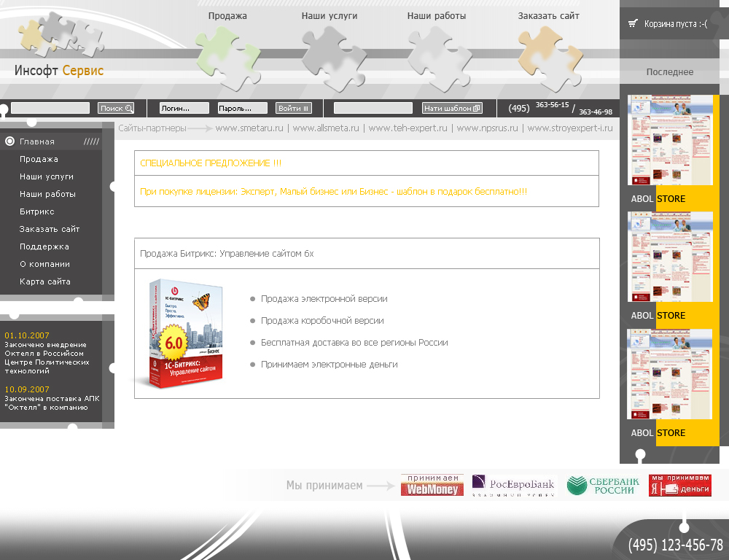Click the 1С-Битрикс 6.0 product box image

186,333
